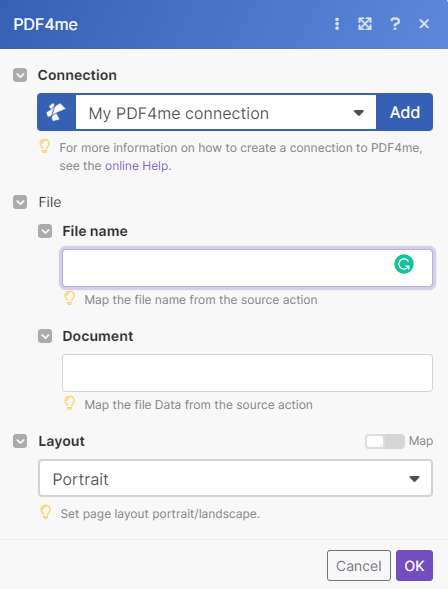This screenshot has width=448, height=589.
Task: Click lightbulb hint under Layout dropdown
Action: click(45, 512)
